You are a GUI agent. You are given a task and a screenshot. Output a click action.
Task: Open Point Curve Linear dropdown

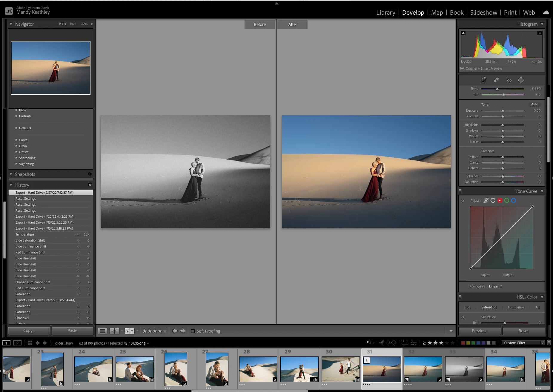point(496,286)
